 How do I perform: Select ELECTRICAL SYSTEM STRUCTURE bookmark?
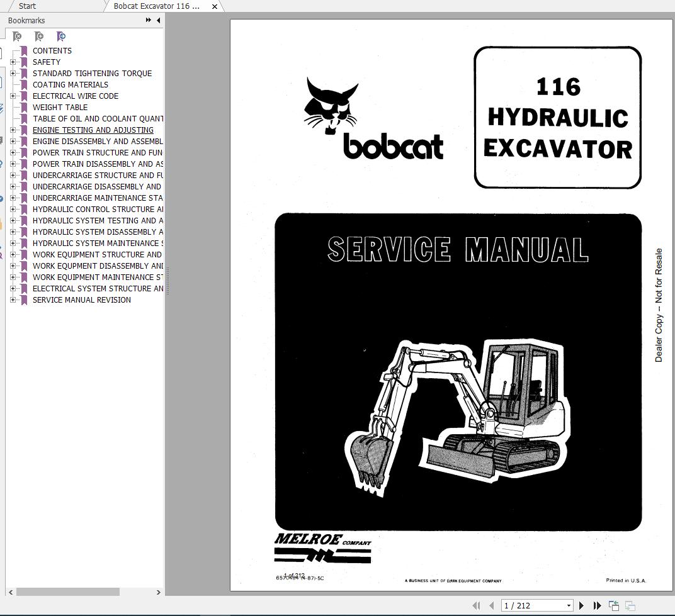98,289
